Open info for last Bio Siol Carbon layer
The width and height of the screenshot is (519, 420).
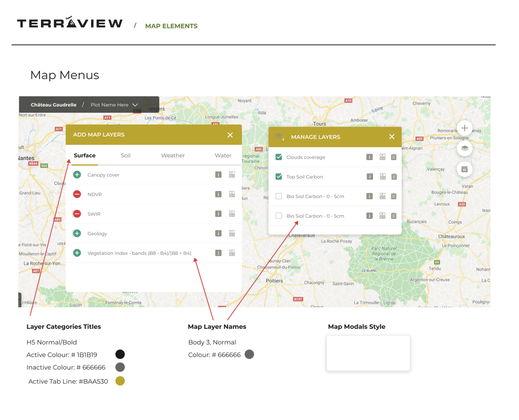369,215
